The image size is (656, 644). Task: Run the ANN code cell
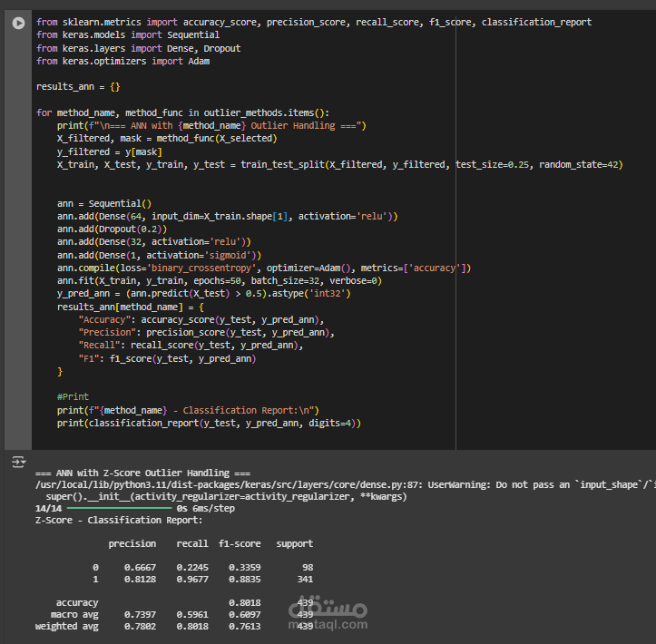tap(18, 23)
